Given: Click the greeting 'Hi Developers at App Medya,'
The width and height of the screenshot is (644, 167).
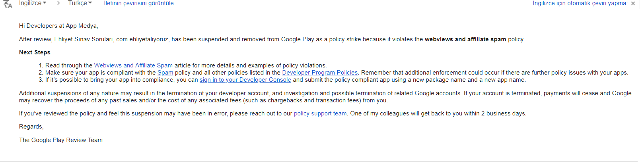Looking at the screenshot, I should click(x=58, y=26).
